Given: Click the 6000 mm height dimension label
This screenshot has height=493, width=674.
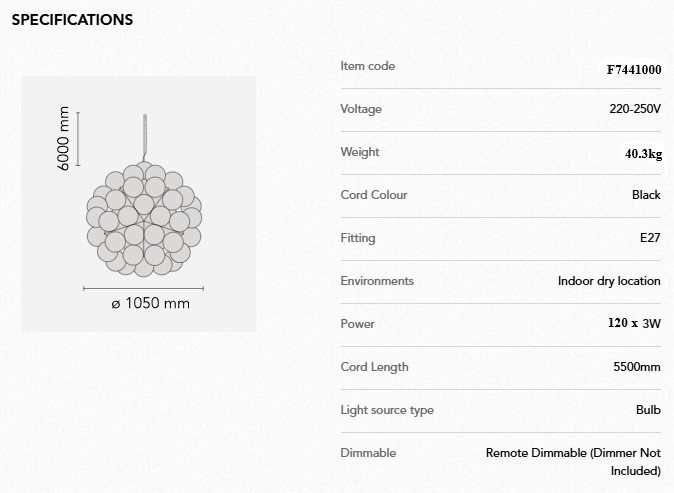Looking at the screenshot, I should 64,138.
